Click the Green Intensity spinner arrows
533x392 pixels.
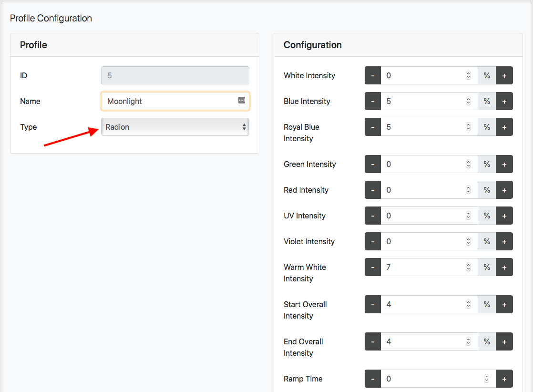tap(469, 164)
